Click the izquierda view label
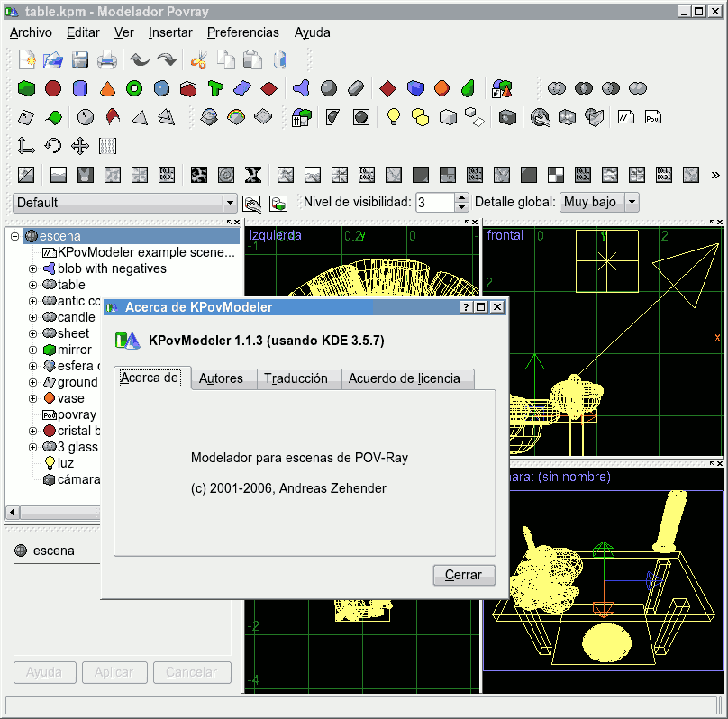Image resolution: width=728 pixels, height=719 pixels. [x=276, y=235]
